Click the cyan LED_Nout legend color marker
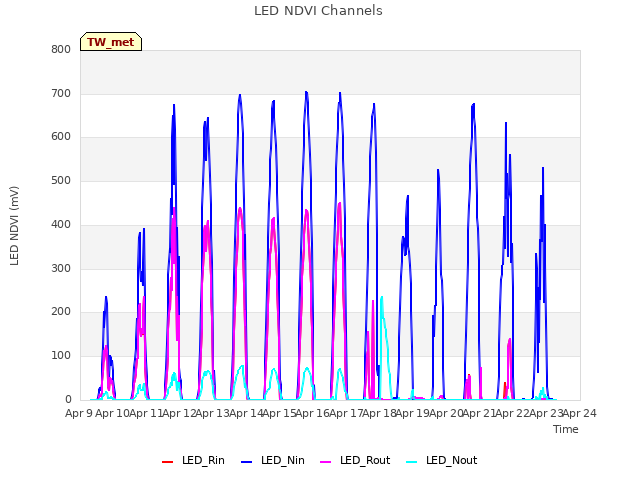The width and height of the screenshot is (640, 480). [x=412, y=462]
